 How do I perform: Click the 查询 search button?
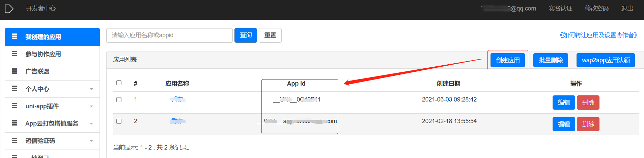pos(246,35)
